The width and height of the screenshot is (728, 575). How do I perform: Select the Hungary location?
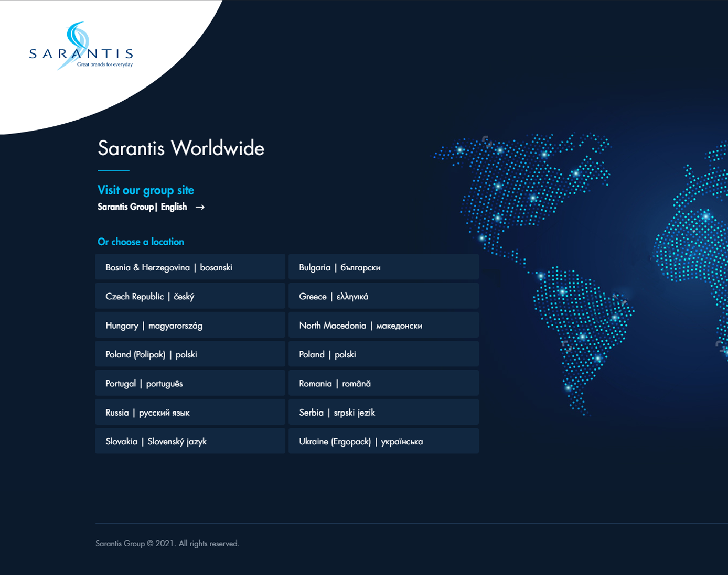[190, 325]
